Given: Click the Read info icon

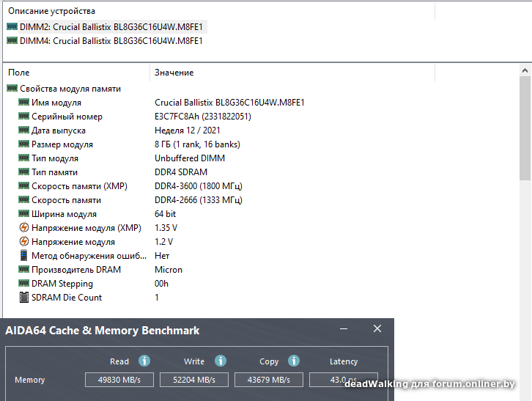Looking at the screenshot, I should pos(144,361).
